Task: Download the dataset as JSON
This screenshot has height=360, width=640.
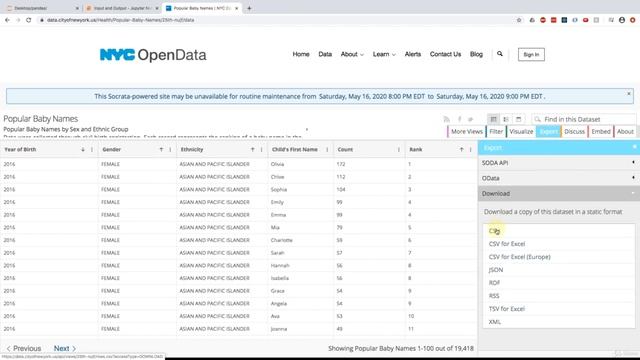Action: tap(496, 270)
